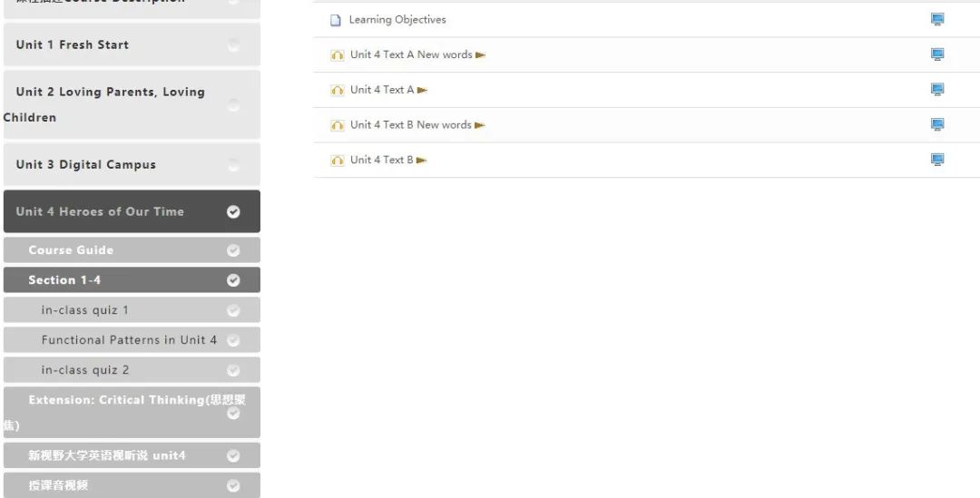Click monitor icon in Unit 4 Text B row
The width and height of the screenshot is (980, 498).
pyautogui.click(x=937, y=160)
